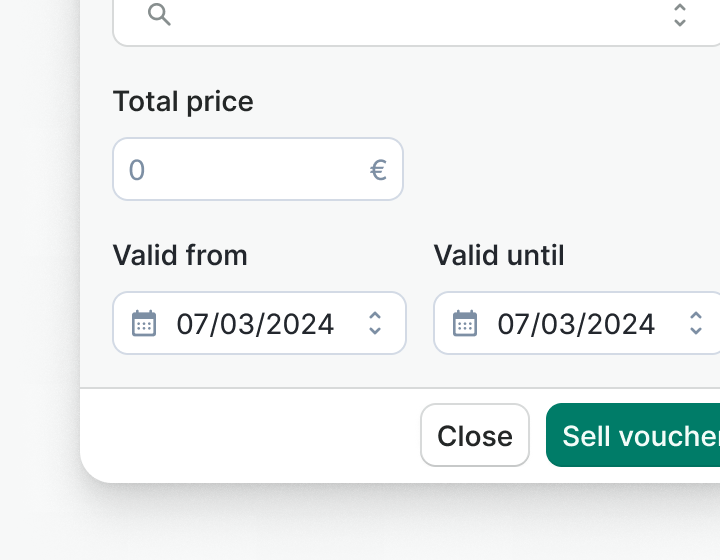Viewport: 720px width, 560px height.
Task: Open the Valid until calendar icon
Action: (x=465, y=323)
